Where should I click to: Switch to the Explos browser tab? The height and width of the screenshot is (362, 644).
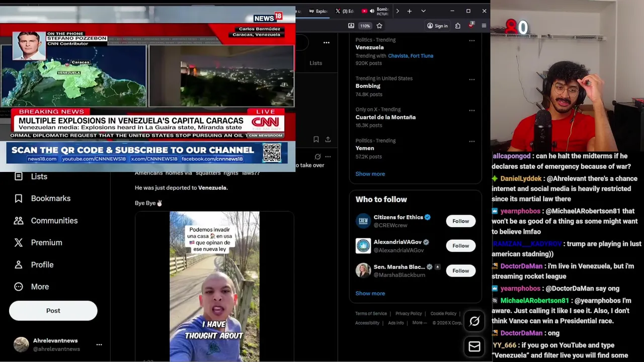click(x=318, y=11)
